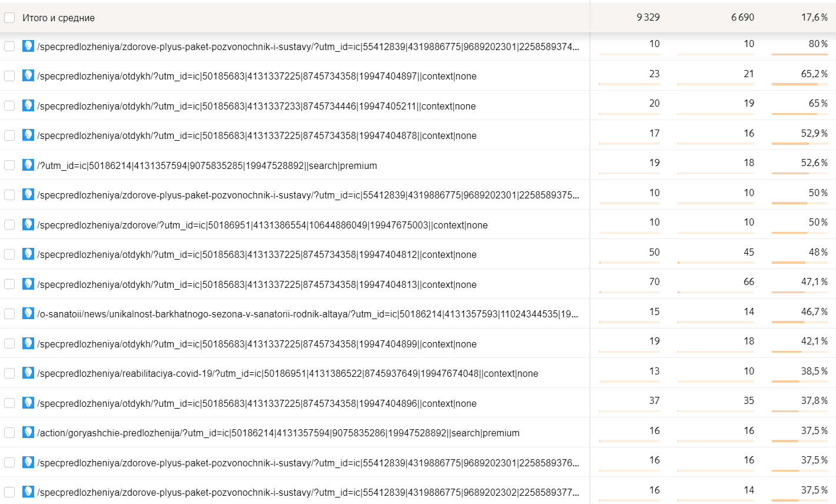Image resolution: width=836 pixels, height=504 pixels.
Task: Open pozvonochnik-i-sustavy link ending 2258589375
Action: tap(307, 195)
